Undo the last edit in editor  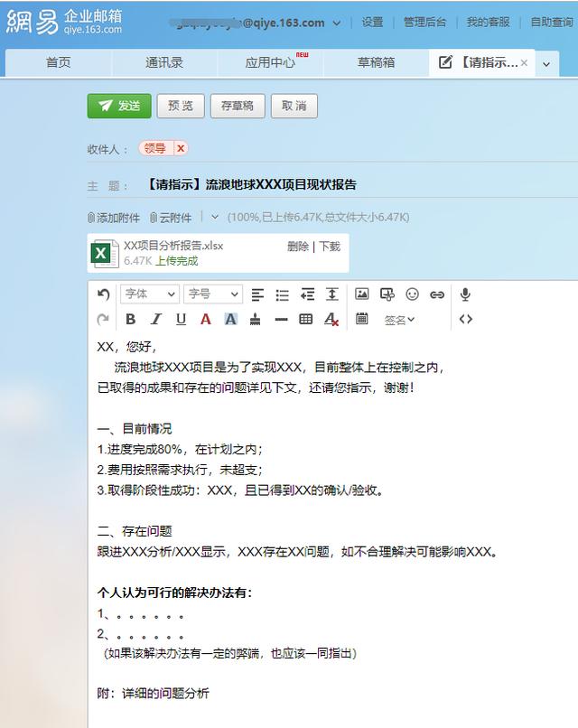(x=103, y=294)
